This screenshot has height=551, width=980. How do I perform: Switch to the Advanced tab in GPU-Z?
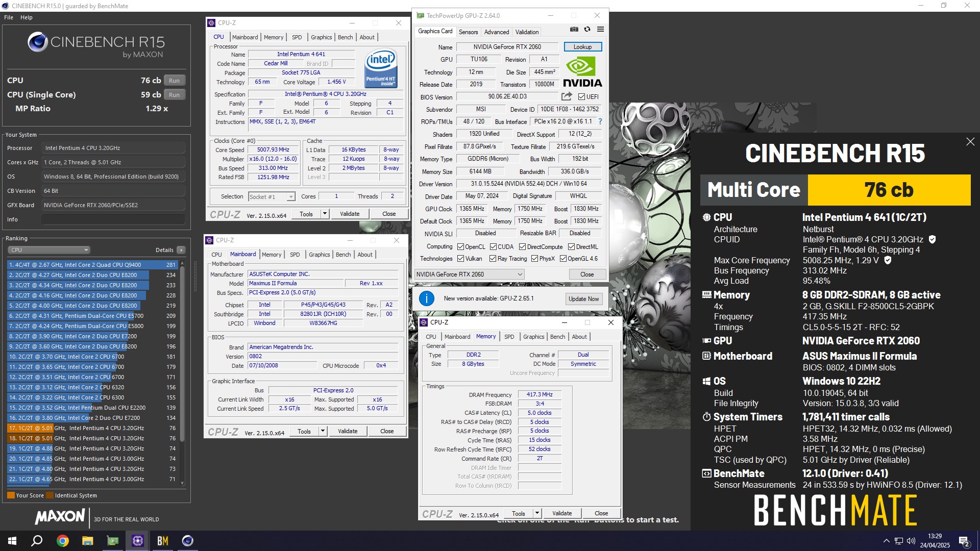pyautogui.click(x=496, y=32)
